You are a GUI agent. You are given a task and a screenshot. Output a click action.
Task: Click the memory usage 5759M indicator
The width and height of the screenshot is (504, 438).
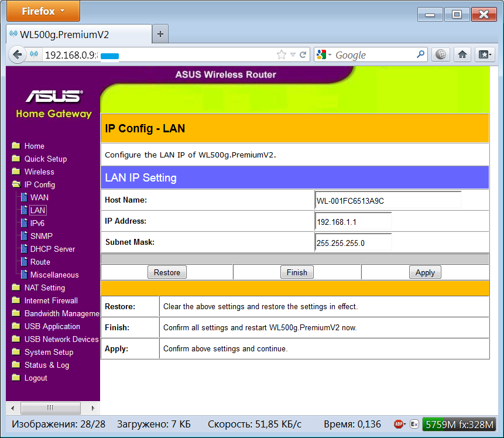(459, 425)
